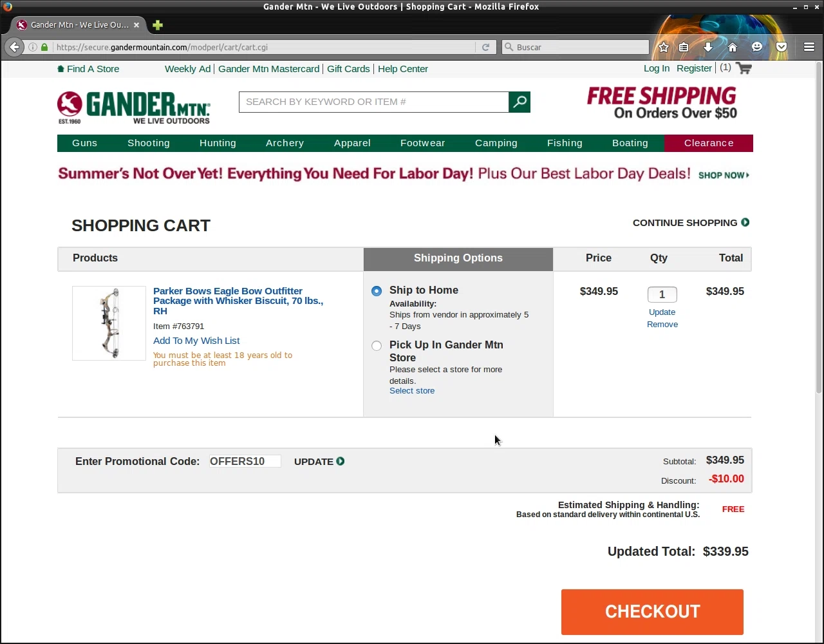The image size is (824, 644).
Task: Open the Archery menu
Action: (x=285, y=143)
